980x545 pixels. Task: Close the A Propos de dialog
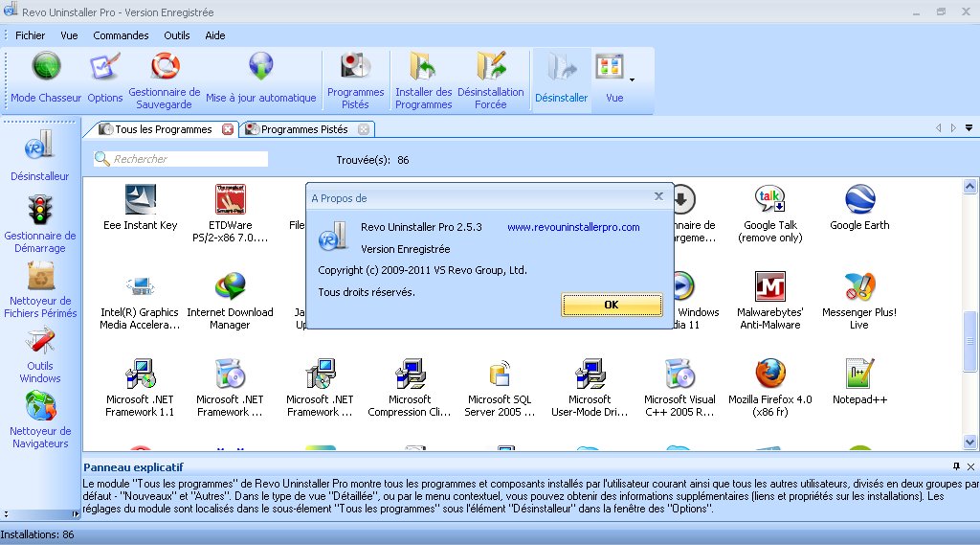(x=658, y=196)
